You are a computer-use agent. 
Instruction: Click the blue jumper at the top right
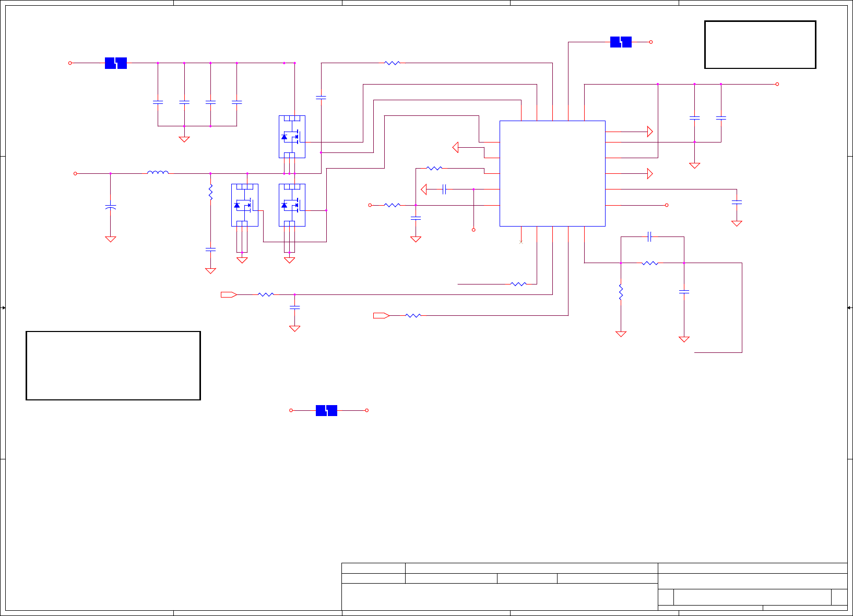[621, 42]
